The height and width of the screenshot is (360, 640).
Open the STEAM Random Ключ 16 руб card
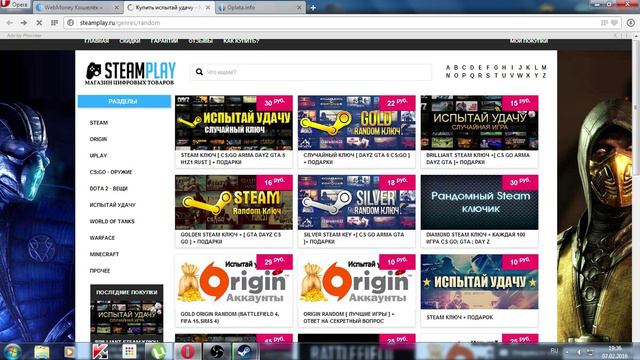click(x=234, y=211)
